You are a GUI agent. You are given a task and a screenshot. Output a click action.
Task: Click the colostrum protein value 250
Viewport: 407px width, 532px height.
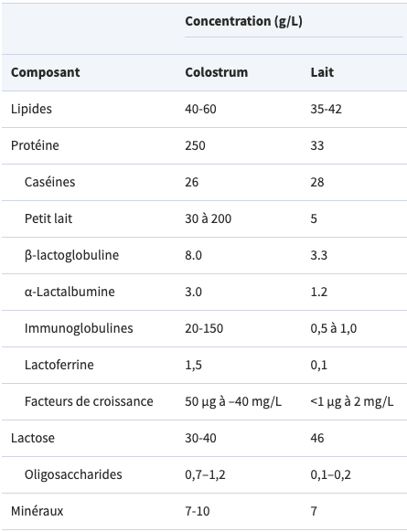click(195, 145)
